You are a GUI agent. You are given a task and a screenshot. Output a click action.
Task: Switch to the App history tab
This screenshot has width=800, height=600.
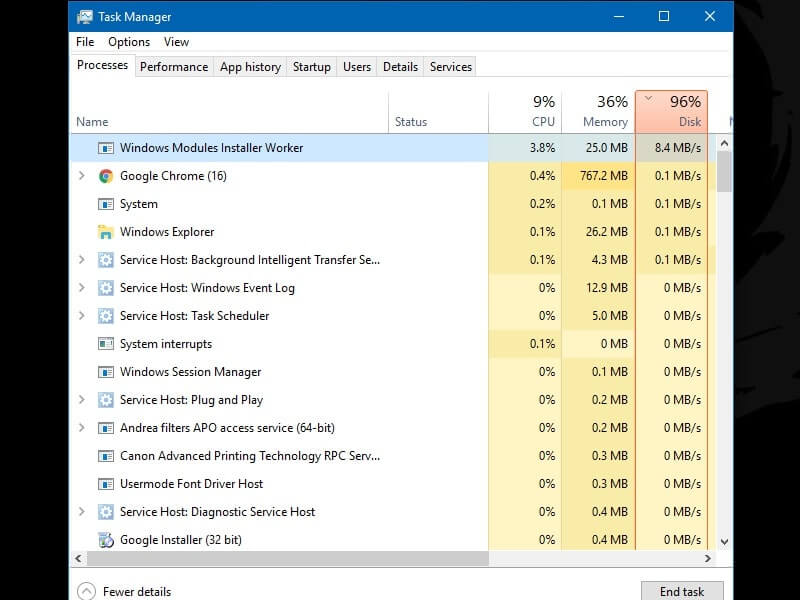coord(251,67)
